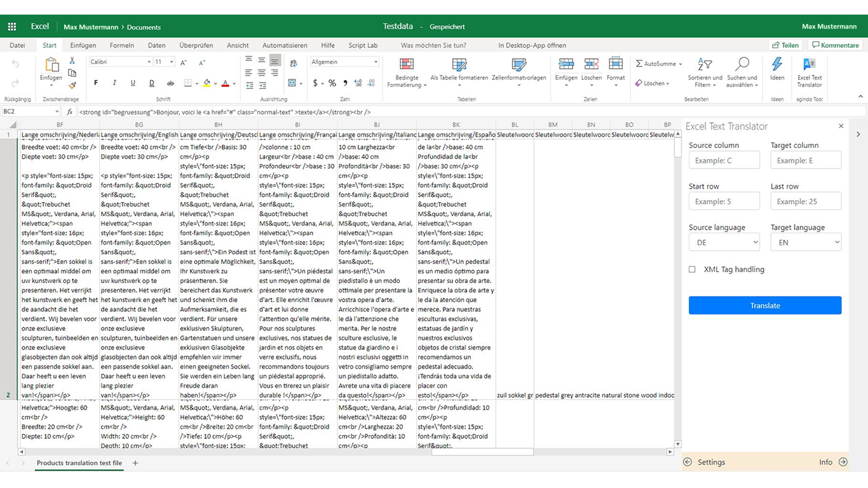The height and width of the screenshot is (488, 868).
Task: Align cell text to the middle vertically
Action: coord(262,60)
